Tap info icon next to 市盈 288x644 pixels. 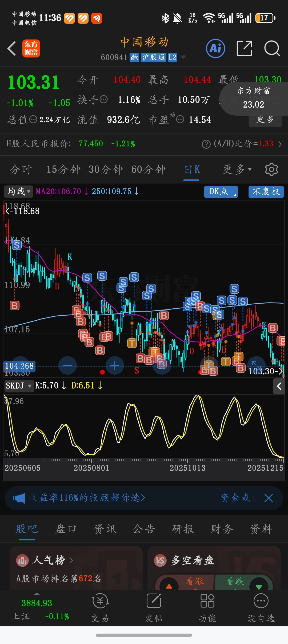pos(180,119)
